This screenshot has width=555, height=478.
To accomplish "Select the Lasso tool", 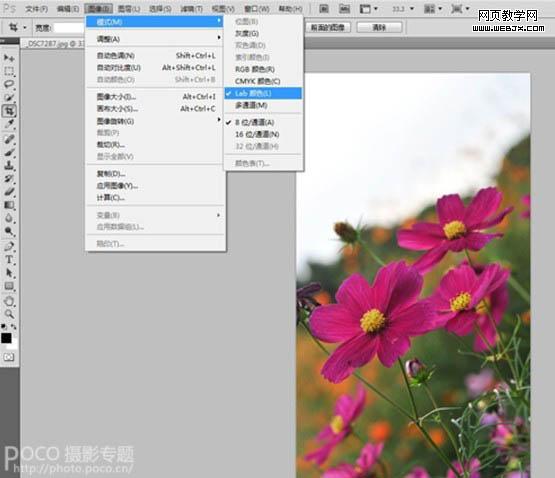I will (9, 84).
